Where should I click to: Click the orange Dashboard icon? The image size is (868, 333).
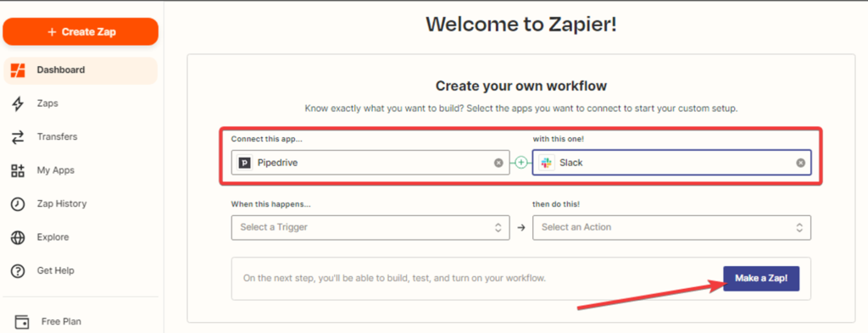pos(19,70)
